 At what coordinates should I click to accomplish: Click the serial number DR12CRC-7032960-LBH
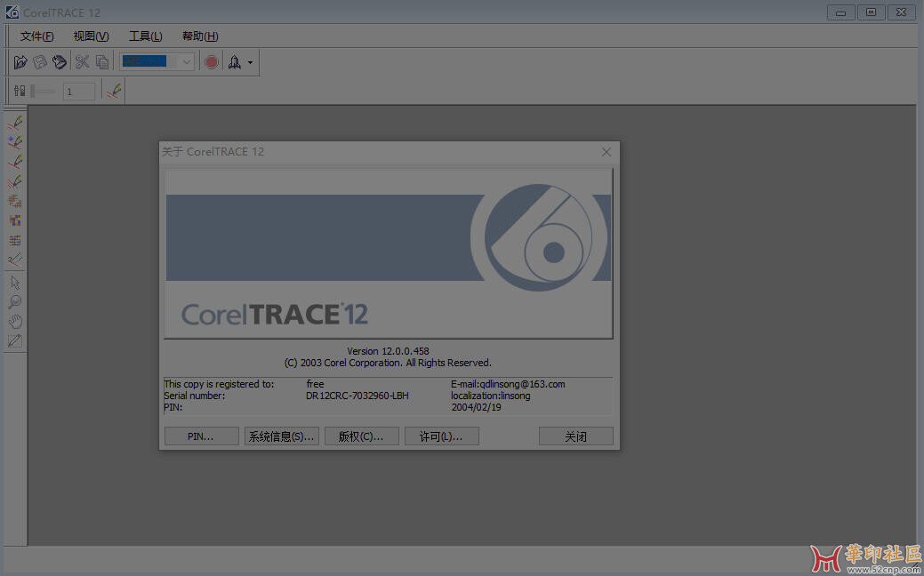358,396
